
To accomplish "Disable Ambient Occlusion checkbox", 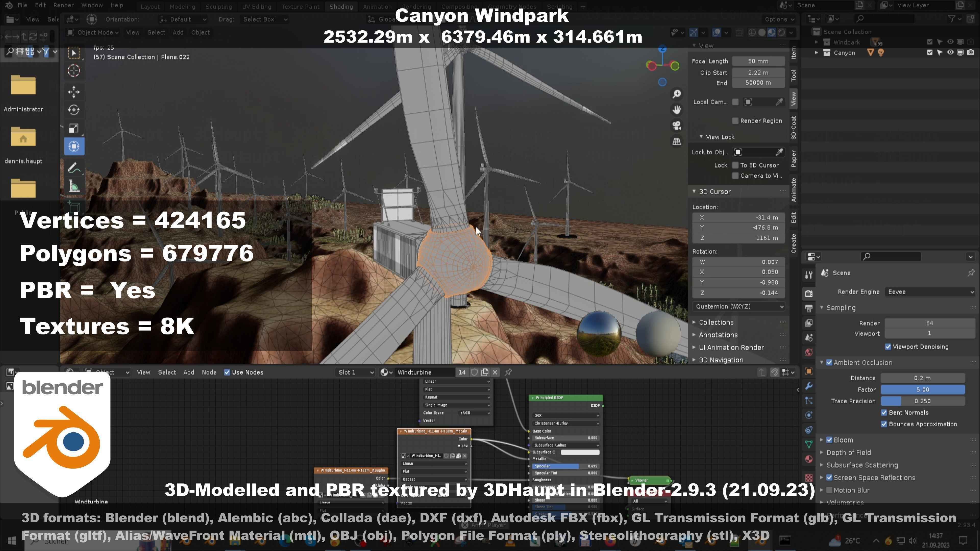I will (x=830, y=363).
